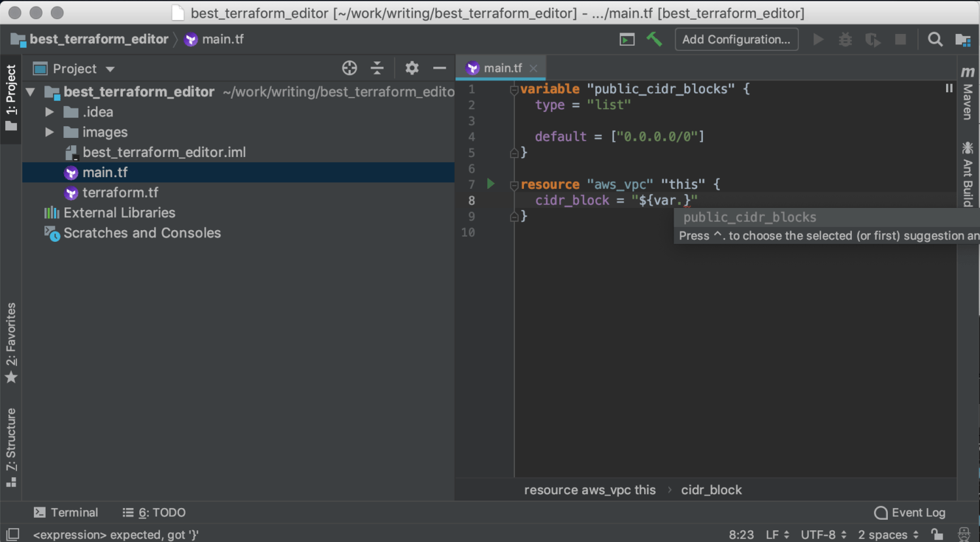Click "list" string on line 2
This screenshot has width=980, height=542.
608,105
